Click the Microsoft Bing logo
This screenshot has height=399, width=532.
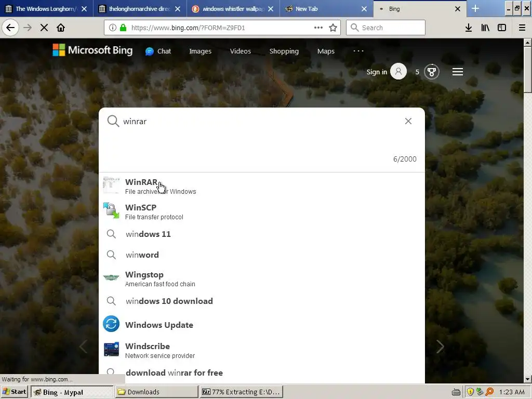coord(92,50)
